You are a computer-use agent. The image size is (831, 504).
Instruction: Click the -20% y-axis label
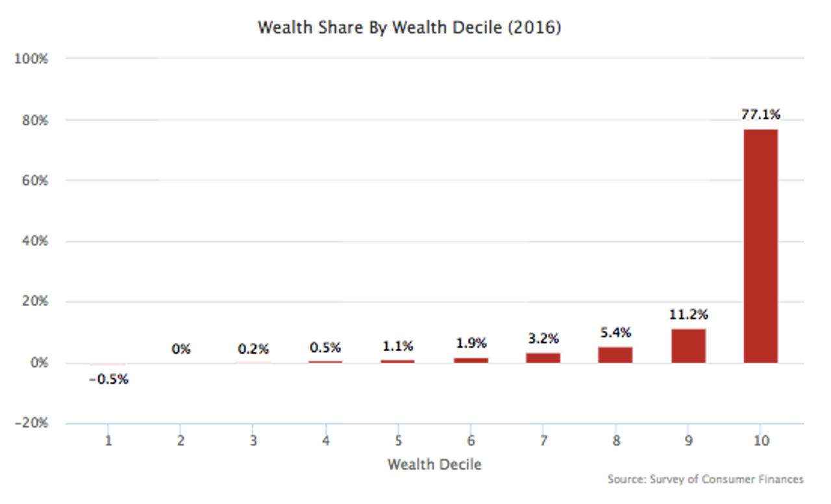click(31, 424)
